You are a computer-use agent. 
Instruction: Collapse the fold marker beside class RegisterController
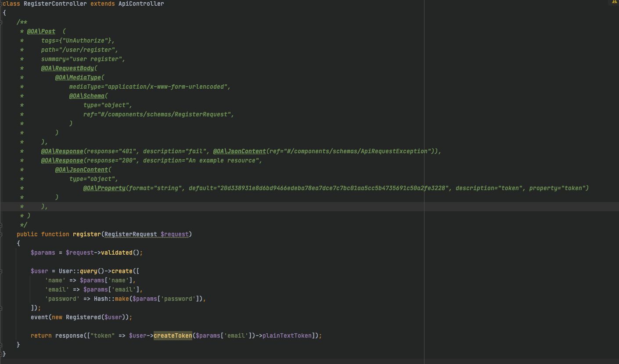pos(1,4)
